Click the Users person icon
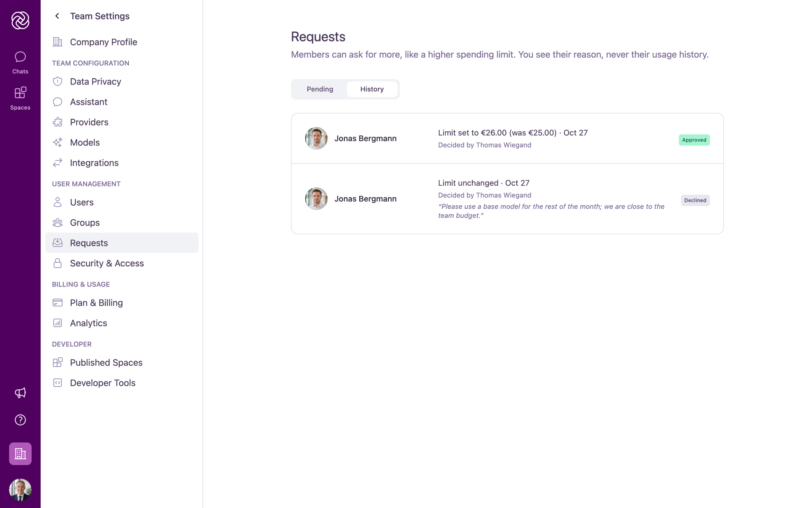The height and width of the screenshot is (508, 812). pyautogui.click(x=58, y=202)
